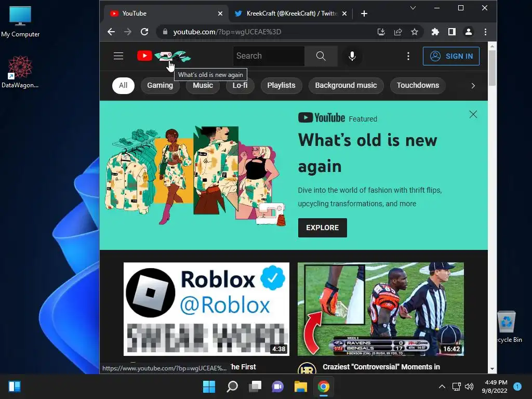
Task: Switch to the YouTube tab
Action: coord(165,14)
